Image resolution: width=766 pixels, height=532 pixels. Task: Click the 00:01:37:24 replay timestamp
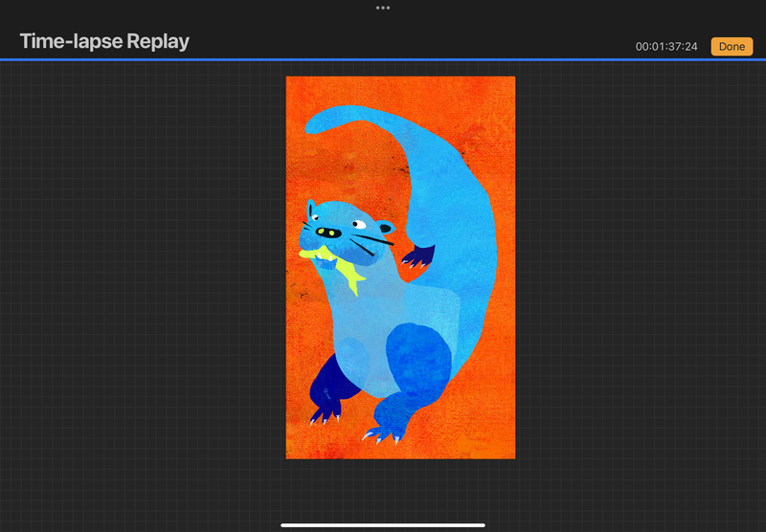pyautogui.click(x=666, y=47)
